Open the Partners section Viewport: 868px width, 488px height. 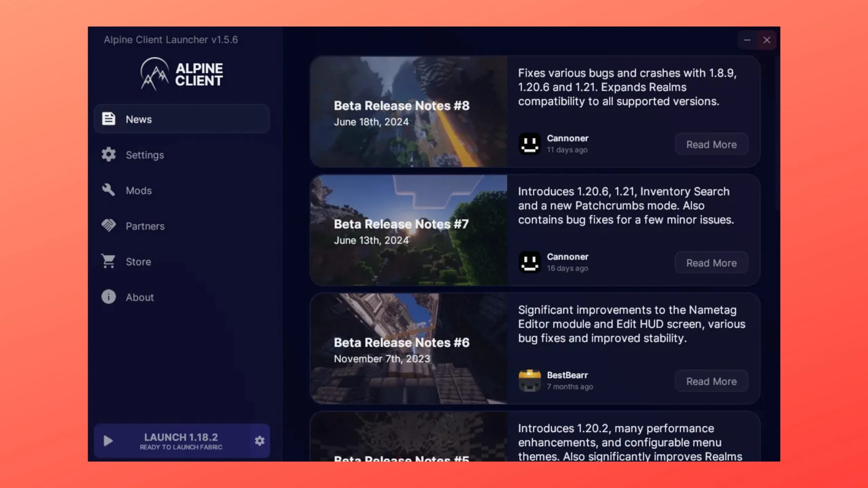pyautogui.click(x=182, y=226)
